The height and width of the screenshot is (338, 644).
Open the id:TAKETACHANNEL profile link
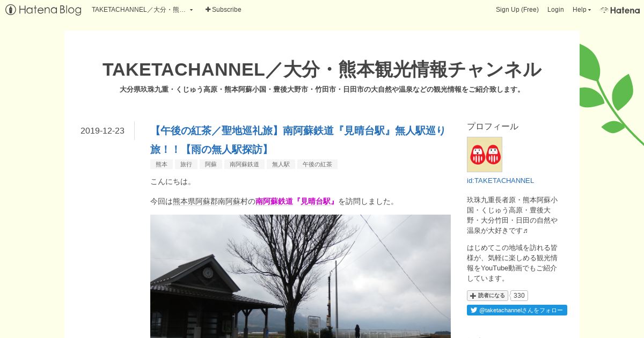point(500,181)
